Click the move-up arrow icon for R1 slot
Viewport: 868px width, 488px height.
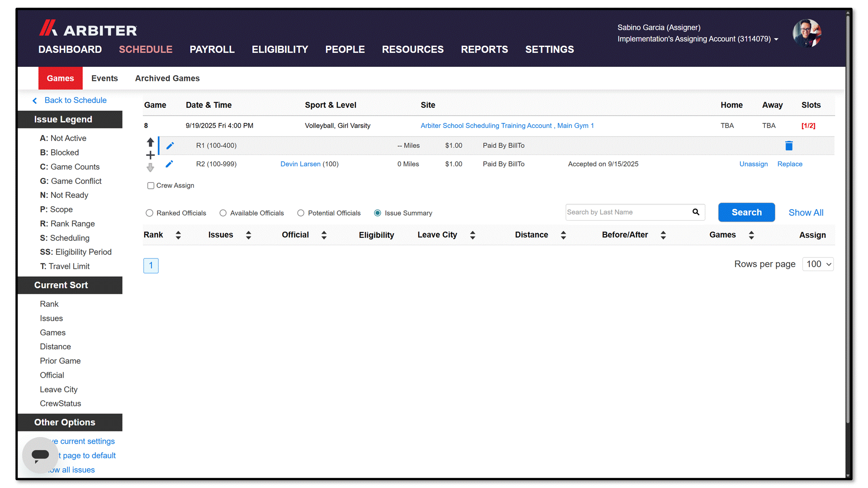pos(151,142)
